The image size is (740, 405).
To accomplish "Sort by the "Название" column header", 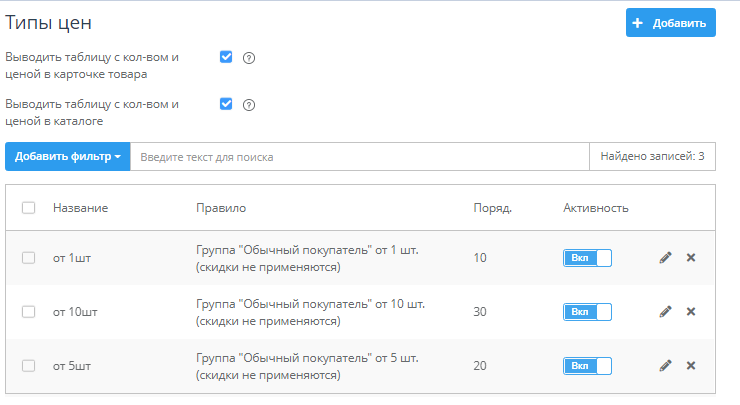I will pos(80,208).
